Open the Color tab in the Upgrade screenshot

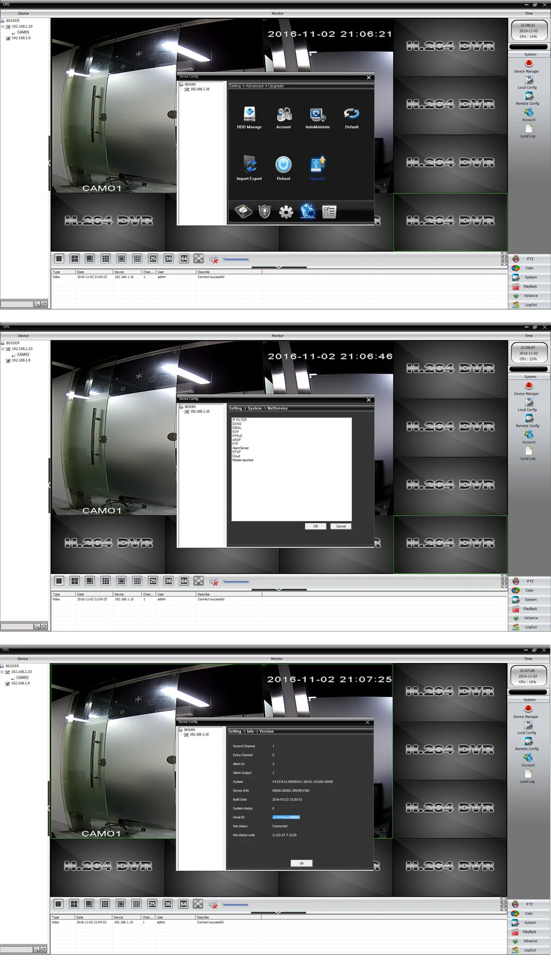(x=530, y=268)
